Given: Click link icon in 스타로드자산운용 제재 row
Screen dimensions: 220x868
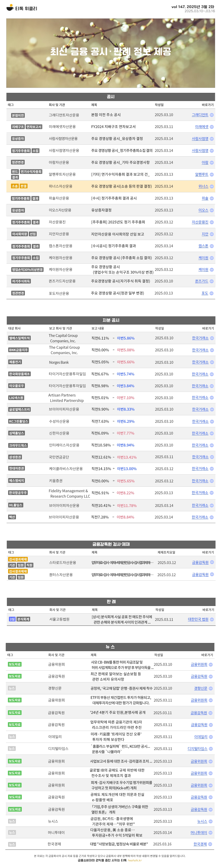Looking at the screenshot, I should coord(212,562).
